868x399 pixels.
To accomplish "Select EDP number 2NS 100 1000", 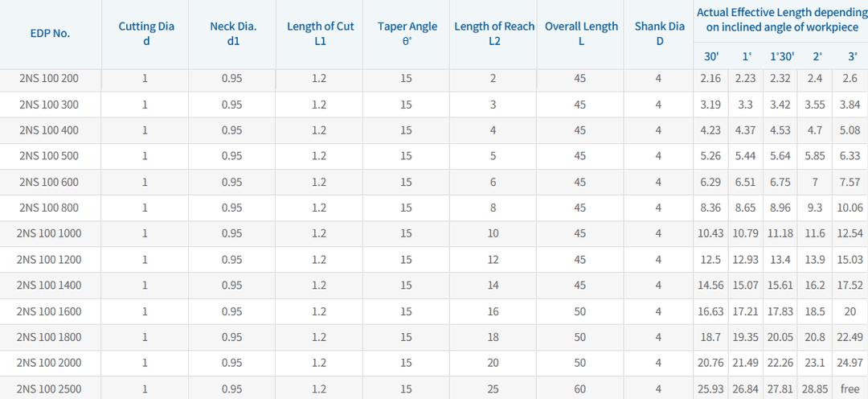I will [49, 233].
